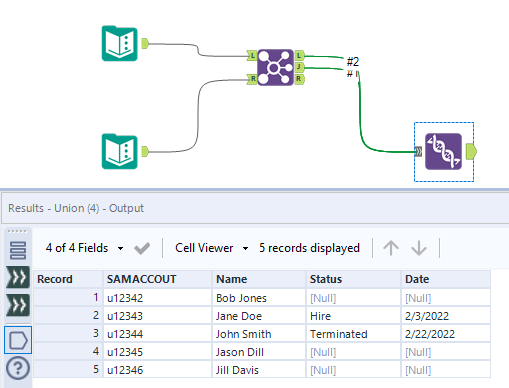Click Union tool input anchor

(419, 152)
